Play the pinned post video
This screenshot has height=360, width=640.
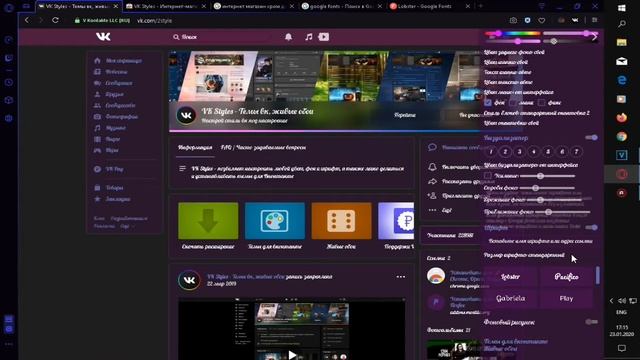pos(292,354)
